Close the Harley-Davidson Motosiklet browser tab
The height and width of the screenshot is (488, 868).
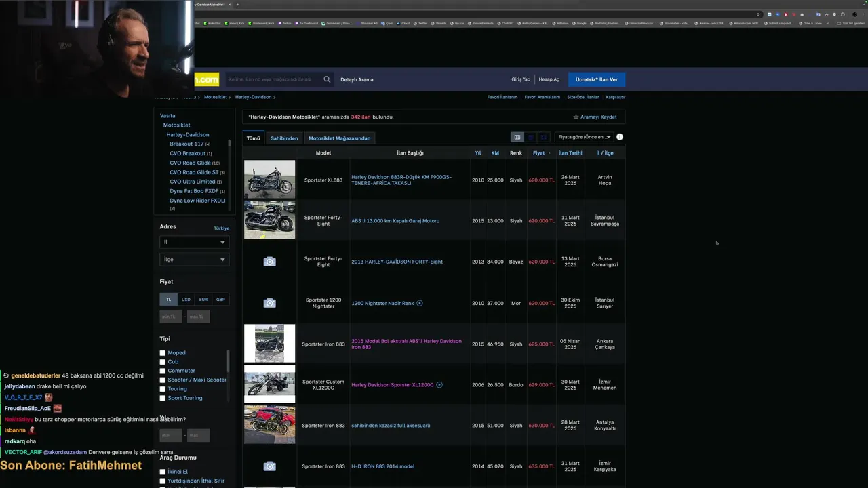tap(229, 5)
